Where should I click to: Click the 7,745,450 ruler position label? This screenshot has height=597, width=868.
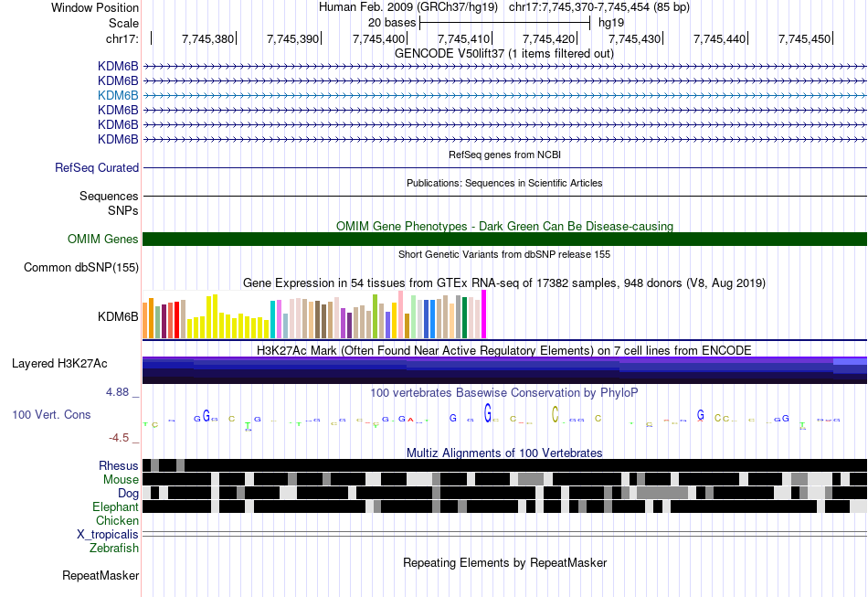click(x=804, y=38)
